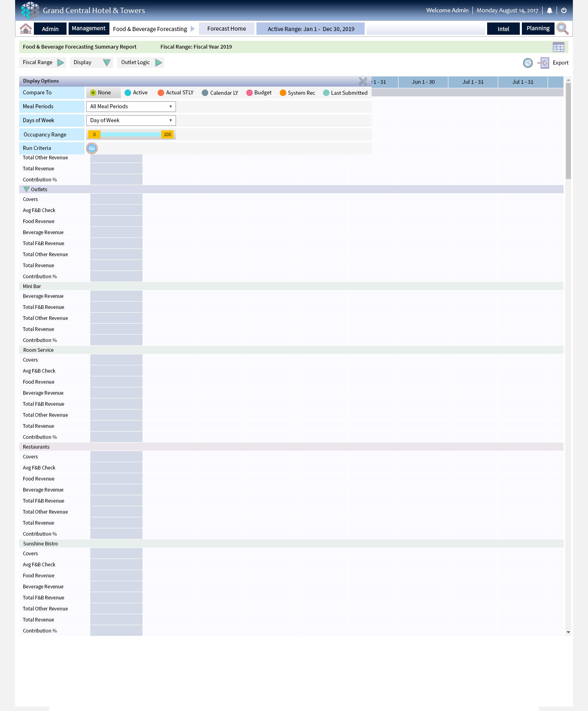Close the Display Options panel
The height and width of the screenshot is (711, 588).
click(x=363, y=81)
